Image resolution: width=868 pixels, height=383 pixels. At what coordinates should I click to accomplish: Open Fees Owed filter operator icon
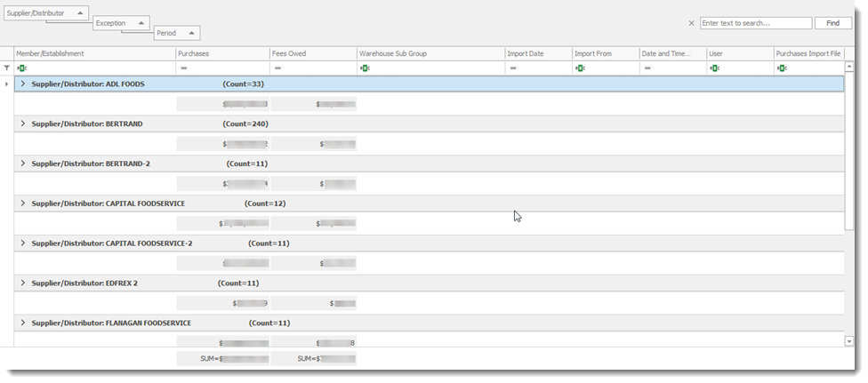277,68
